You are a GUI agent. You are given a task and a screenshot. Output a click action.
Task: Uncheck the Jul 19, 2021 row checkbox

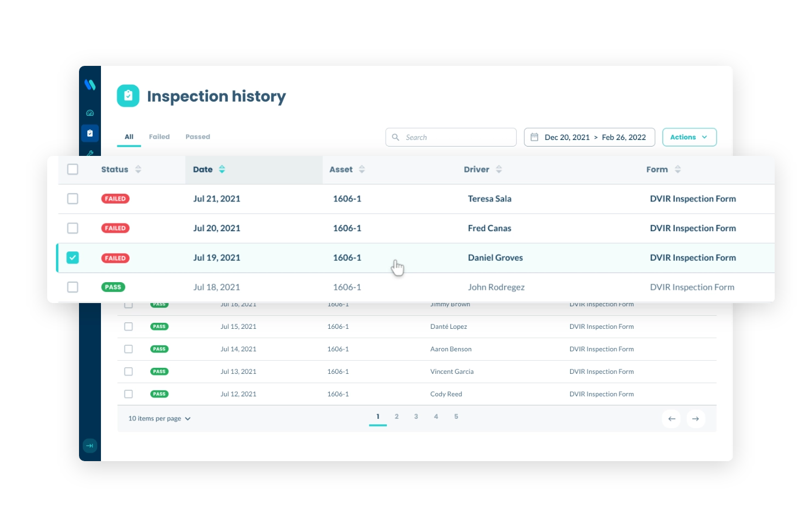point(72,257)
